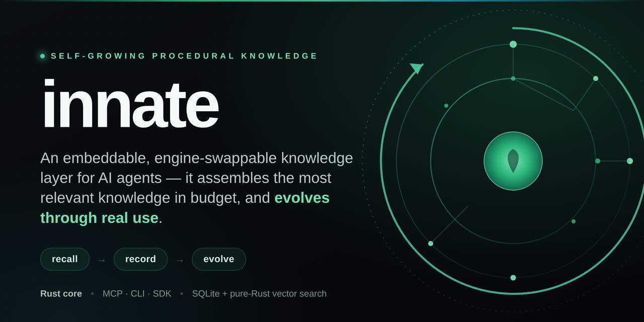Click the recall pill

(x=65, y=259)
